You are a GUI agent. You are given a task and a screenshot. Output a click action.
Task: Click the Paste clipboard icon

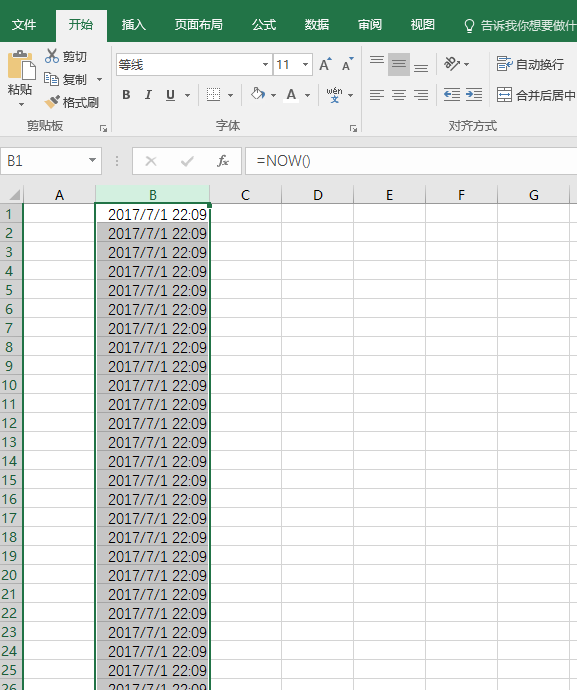(x=20, y=65)
